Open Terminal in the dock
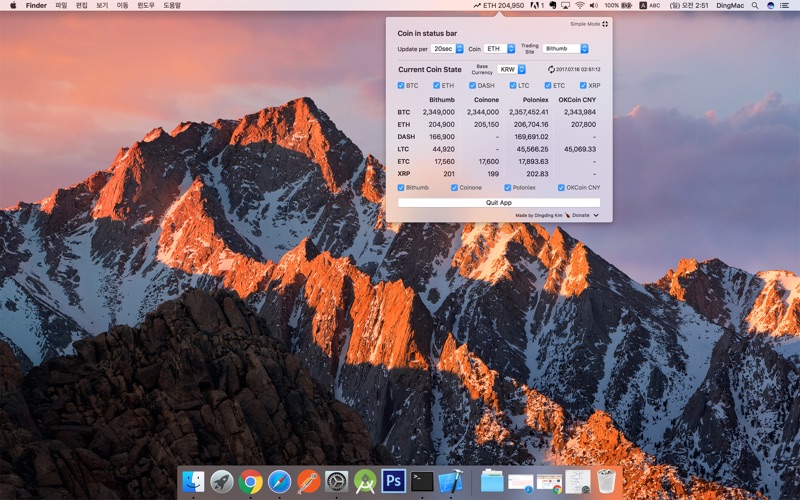800x500 pixels. (x=422, y=481)
